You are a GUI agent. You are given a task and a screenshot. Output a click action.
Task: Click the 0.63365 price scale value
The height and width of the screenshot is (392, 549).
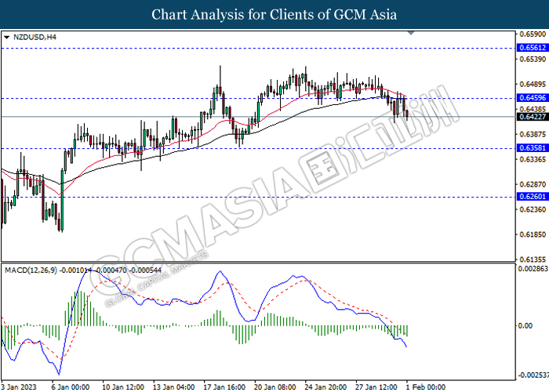point(533,160)
